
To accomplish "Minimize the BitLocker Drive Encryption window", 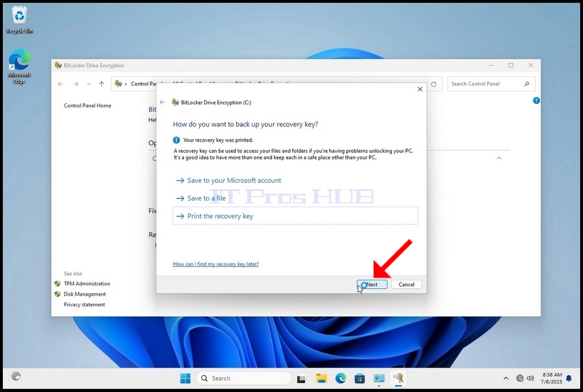I will (491, 65).
